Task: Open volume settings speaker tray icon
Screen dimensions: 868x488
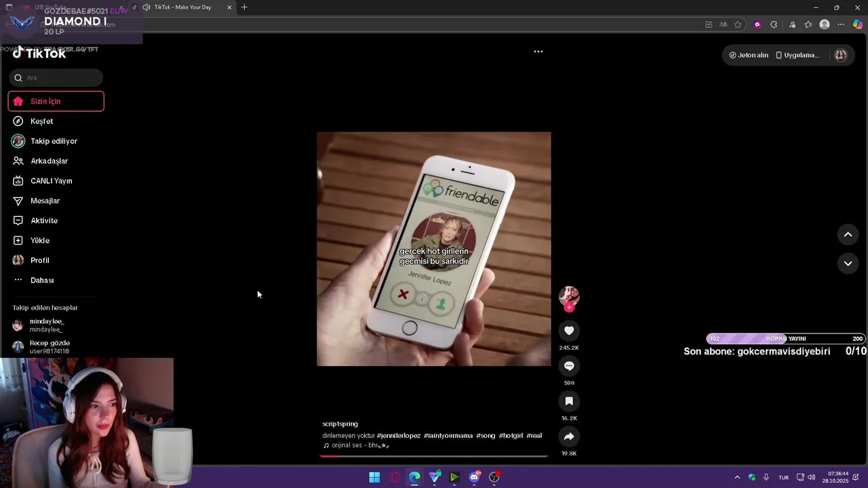Action: [x=812, y=477]
